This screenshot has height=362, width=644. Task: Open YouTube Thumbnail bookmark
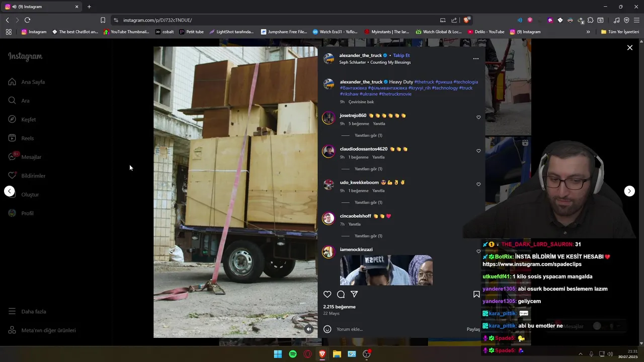(x=126, y=32)
